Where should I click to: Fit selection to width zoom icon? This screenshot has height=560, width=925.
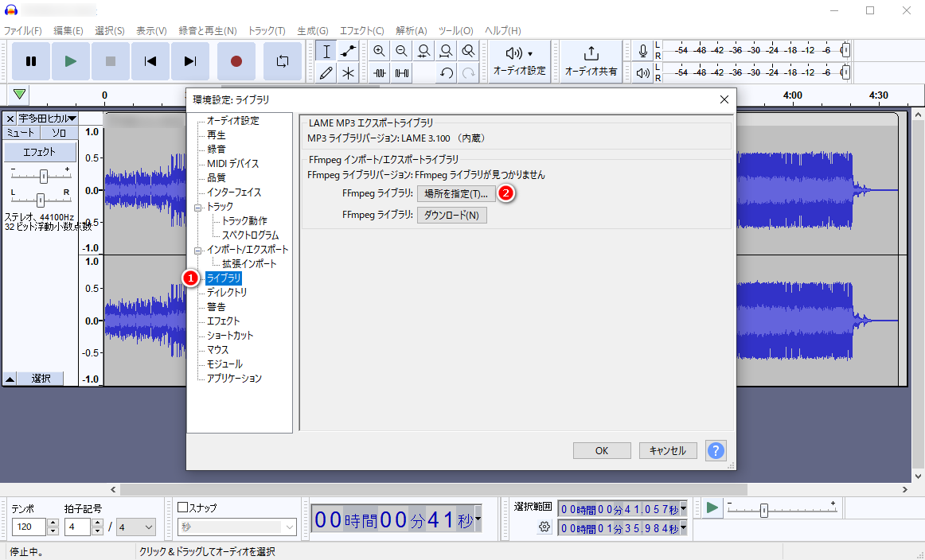[x=423, y=51]
